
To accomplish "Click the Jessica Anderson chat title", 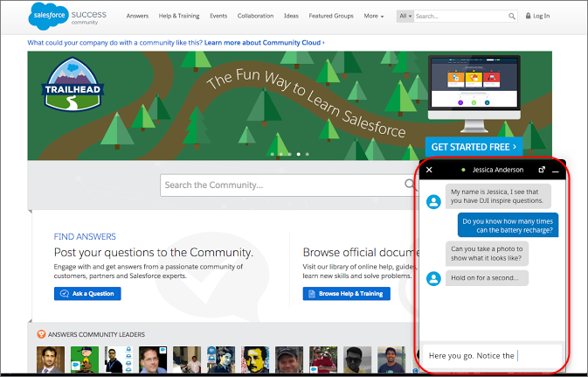I will 498,170.
